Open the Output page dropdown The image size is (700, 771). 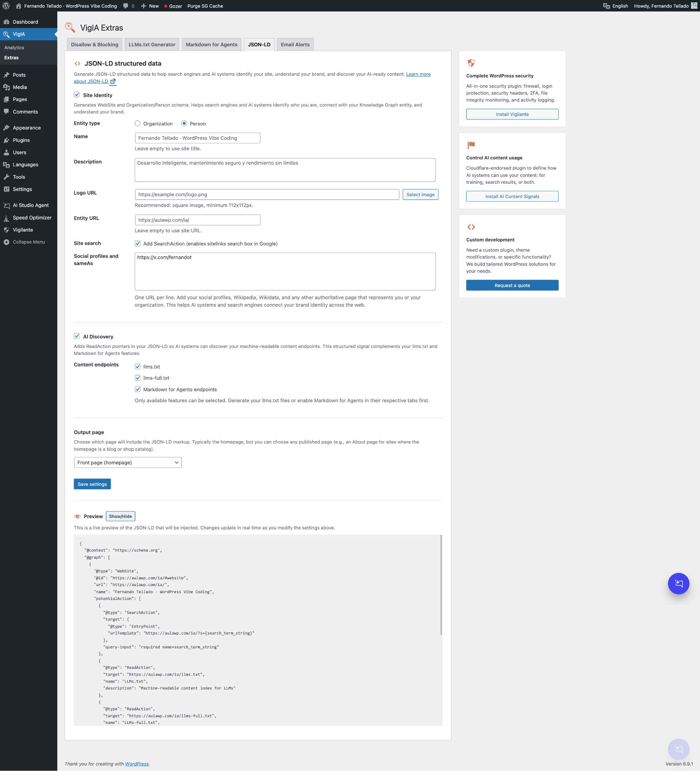pos(128,462)
